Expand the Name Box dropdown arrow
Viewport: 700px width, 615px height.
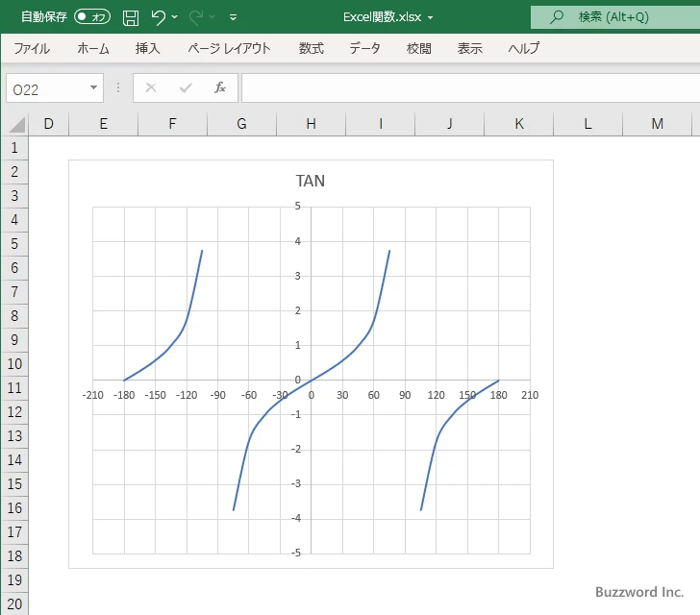[94, 87]
